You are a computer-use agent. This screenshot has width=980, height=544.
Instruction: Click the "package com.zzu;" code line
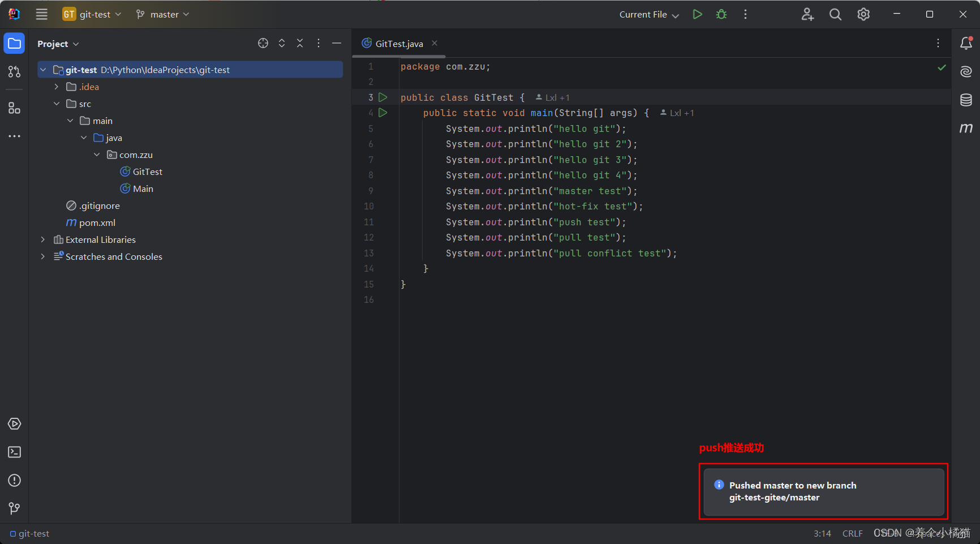pyautogui.click(x=445, y=67)
